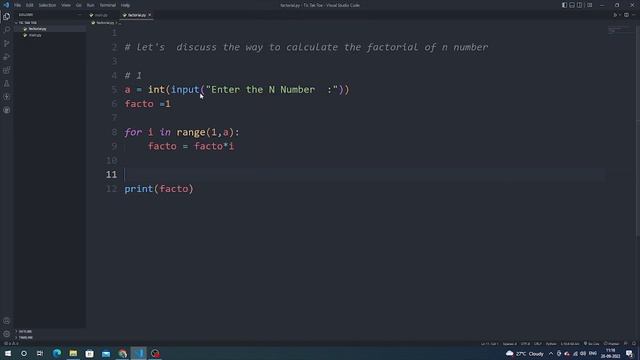The width and height of the screenshot is (640, 360).
Task: Click Go Live in status bar
Action: click(591, 344)
